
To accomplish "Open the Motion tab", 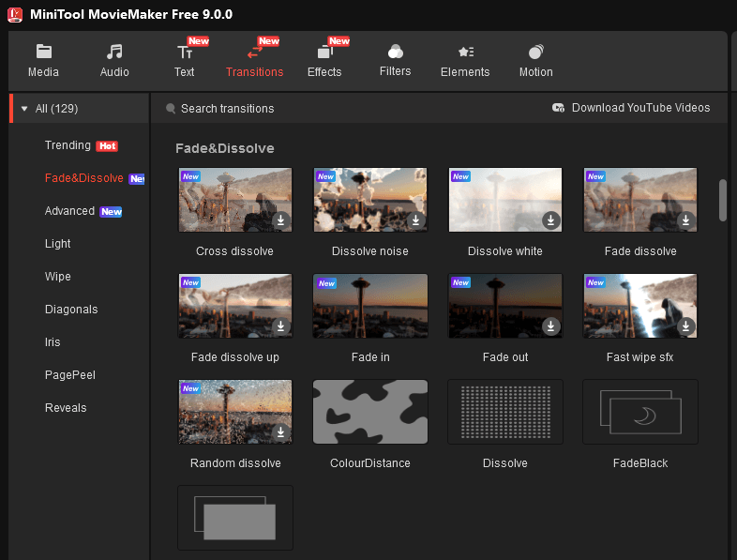I will pos(535,61).
